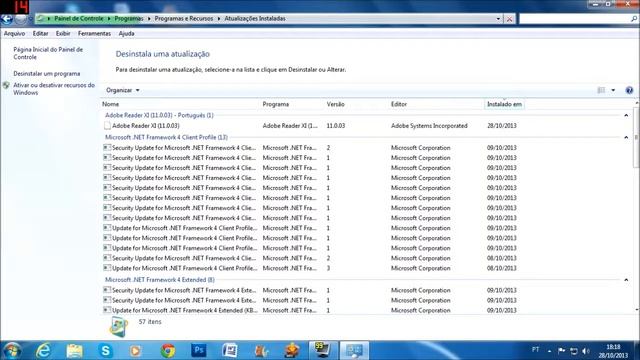Click the monitor icon with 99 on taskbar
This screenshot has height=360, width=640.
[323, 351]
